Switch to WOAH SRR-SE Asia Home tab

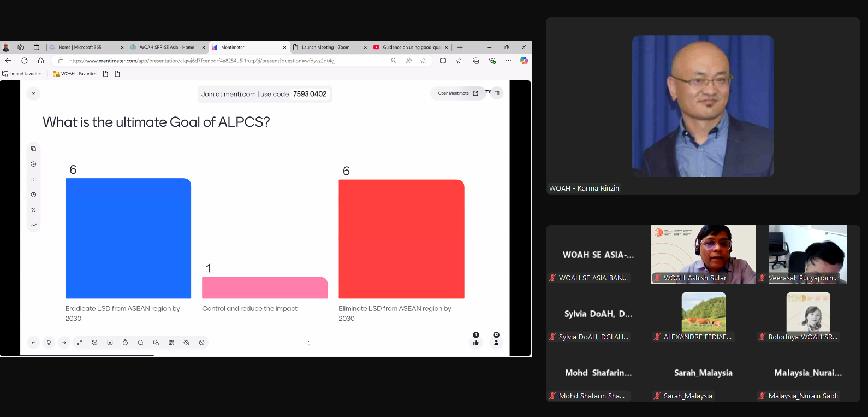pos(166,48)
